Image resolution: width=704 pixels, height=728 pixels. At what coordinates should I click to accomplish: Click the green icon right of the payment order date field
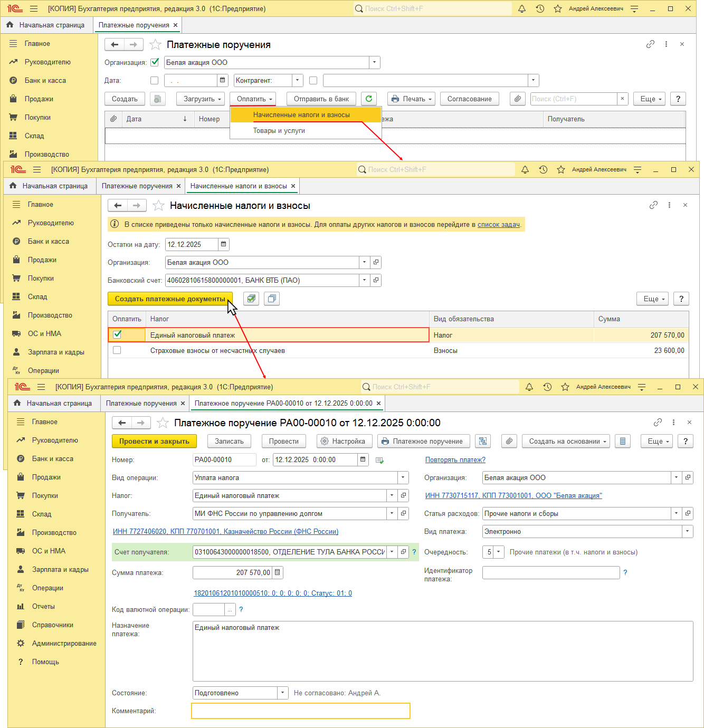(379, 460)
